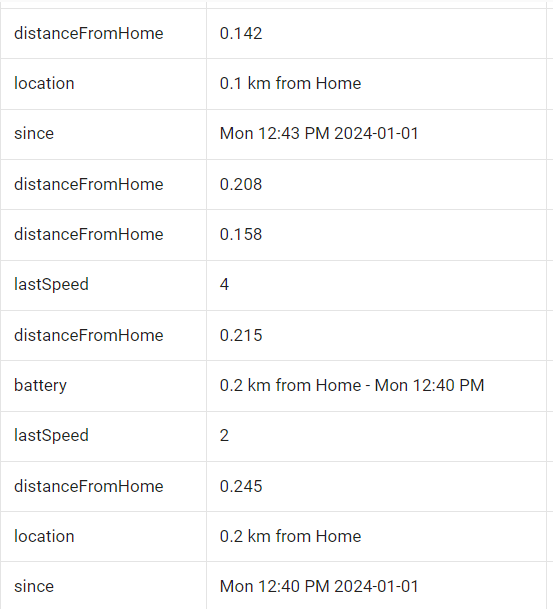The image size is (553, 609).
Task: Click the location label beside '0.1 km from Home'
Action: point(44,84)
